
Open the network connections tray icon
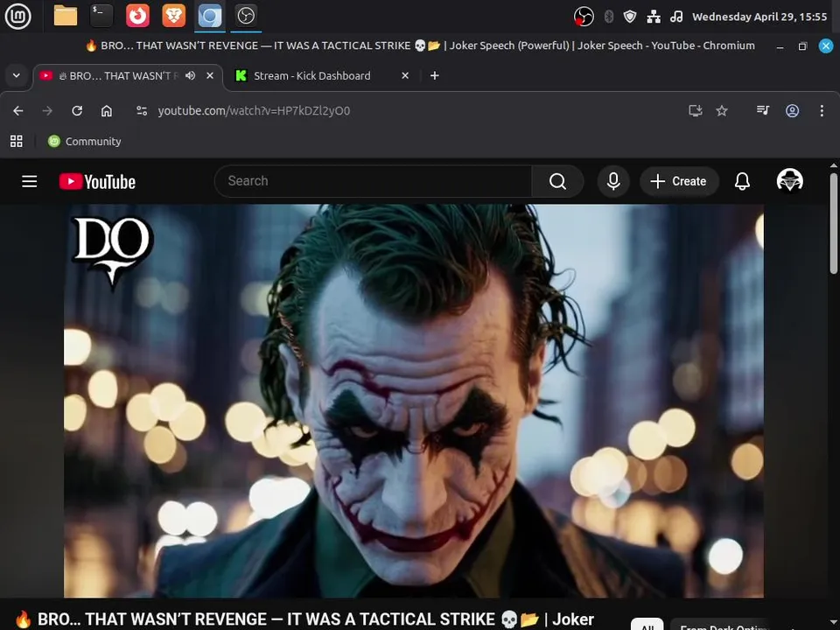654,17
